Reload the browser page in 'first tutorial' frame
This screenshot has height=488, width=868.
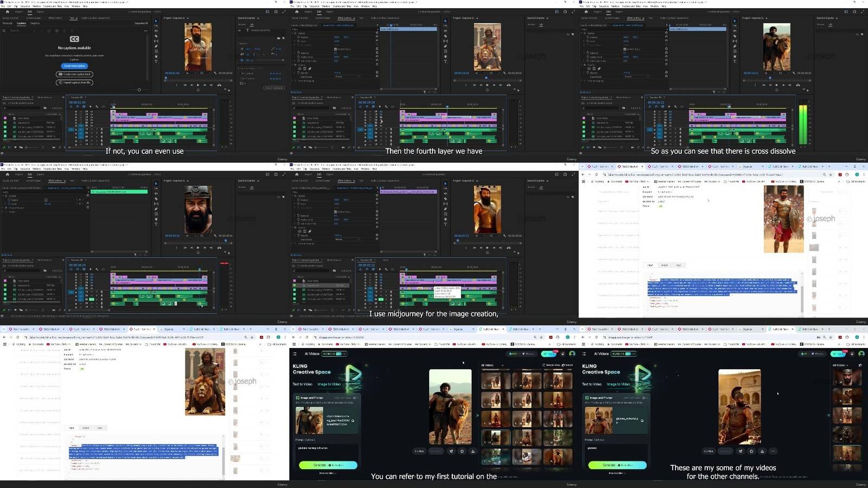307,337
